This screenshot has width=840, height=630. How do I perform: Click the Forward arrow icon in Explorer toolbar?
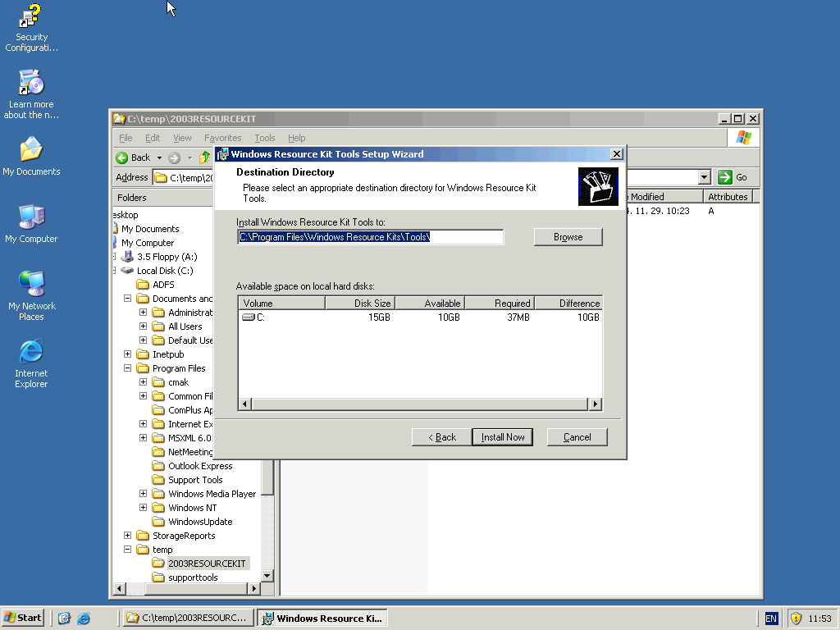174,157
